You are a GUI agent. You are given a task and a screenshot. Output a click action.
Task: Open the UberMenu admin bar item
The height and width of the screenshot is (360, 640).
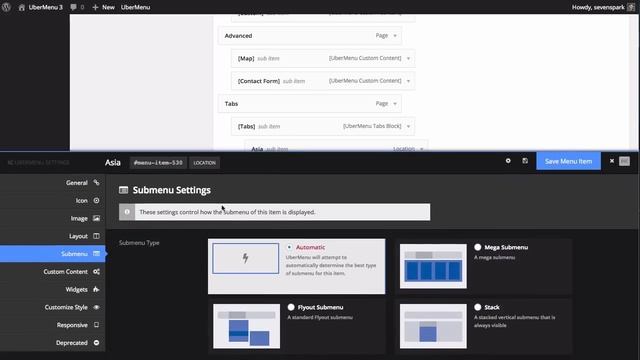[136, 7]
